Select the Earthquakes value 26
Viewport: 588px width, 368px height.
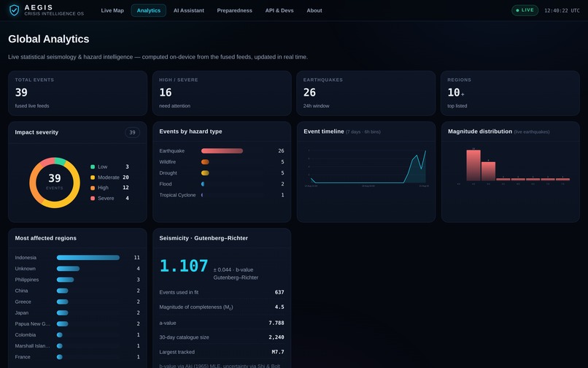[x=309, y=93]
